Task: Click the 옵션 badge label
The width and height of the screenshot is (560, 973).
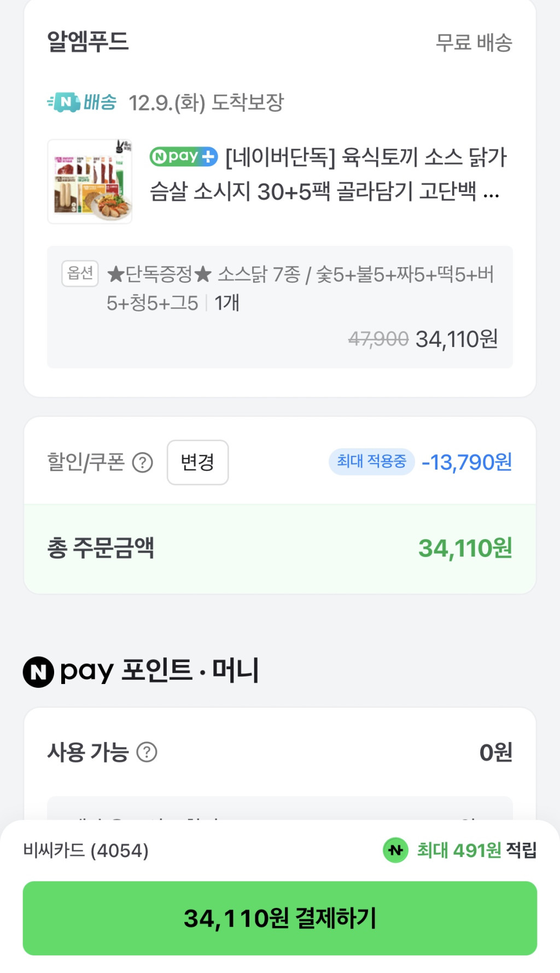Action: [80, 273]
